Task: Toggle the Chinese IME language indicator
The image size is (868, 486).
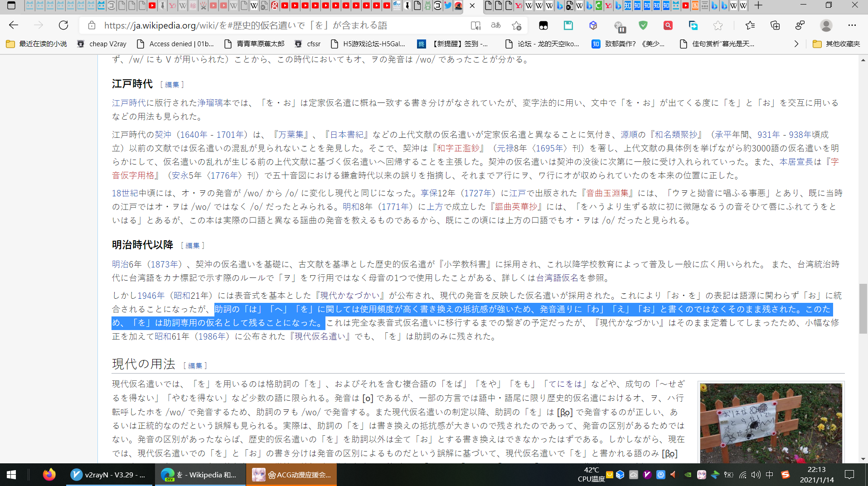Action: point(769,475)
